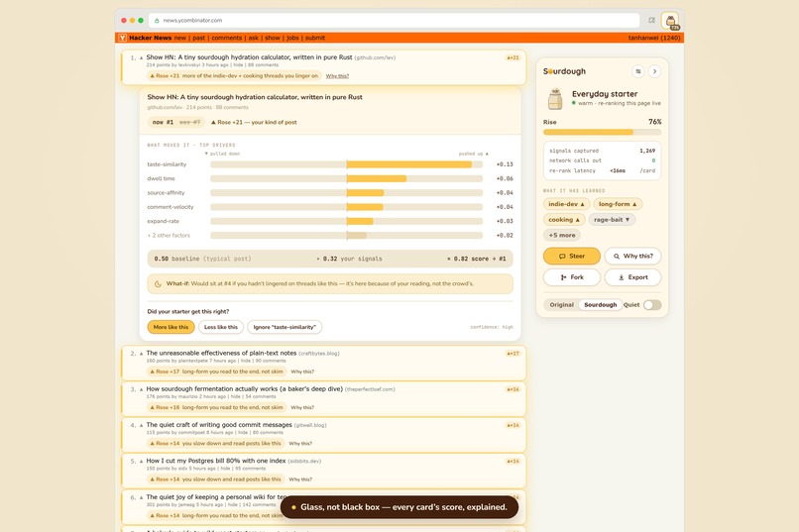Open the Sourdough panel settings sliders icon
This screenshot has width=799, height=532.
tap(638, 71)
